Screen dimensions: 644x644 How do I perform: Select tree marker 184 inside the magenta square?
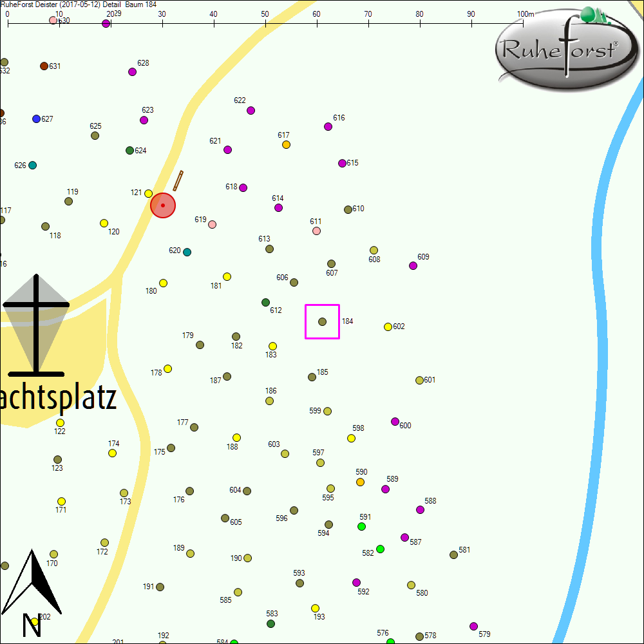(322, 321)
